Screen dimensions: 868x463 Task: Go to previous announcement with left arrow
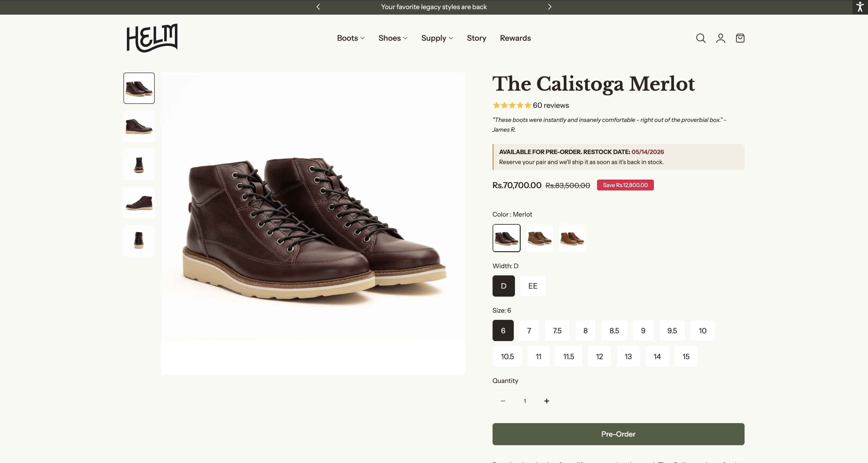pos(318,7)
